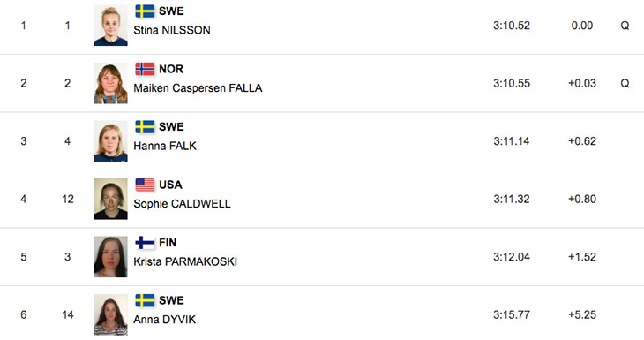Open Stina NILSSON profile link
This screenshot has height=340, width=644.
tap(172, 30)
